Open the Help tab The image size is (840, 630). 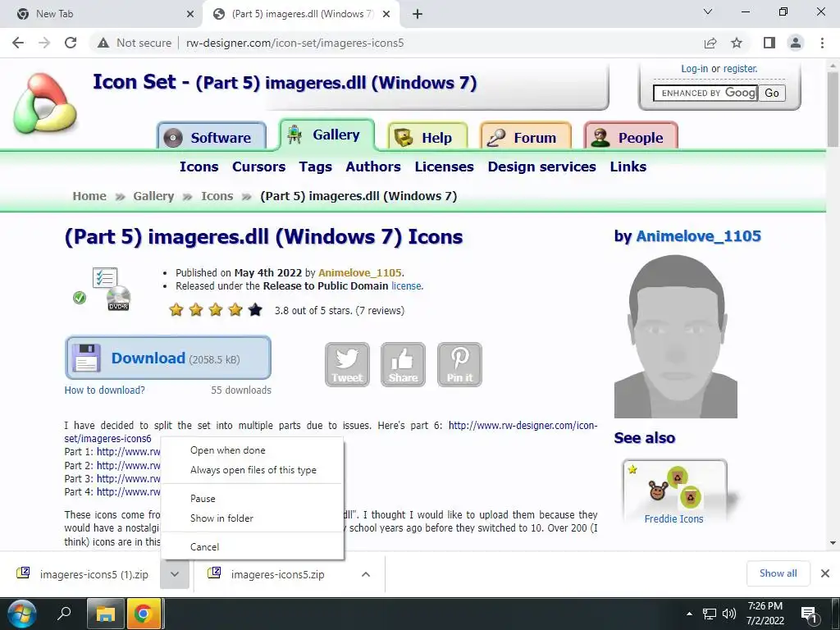[427, 137]
